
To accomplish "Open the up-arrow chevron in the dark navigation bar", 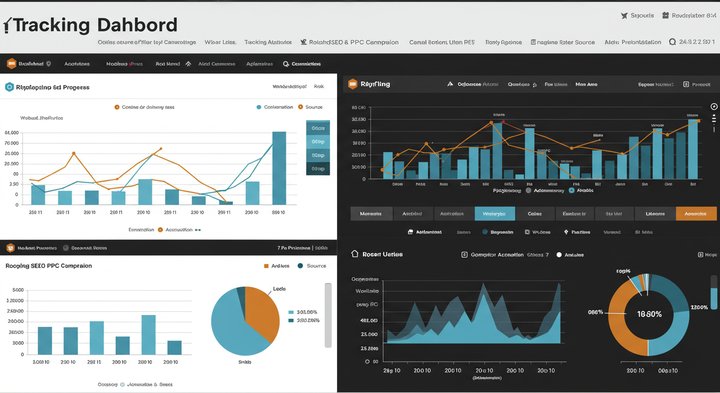I will point(188,64).
